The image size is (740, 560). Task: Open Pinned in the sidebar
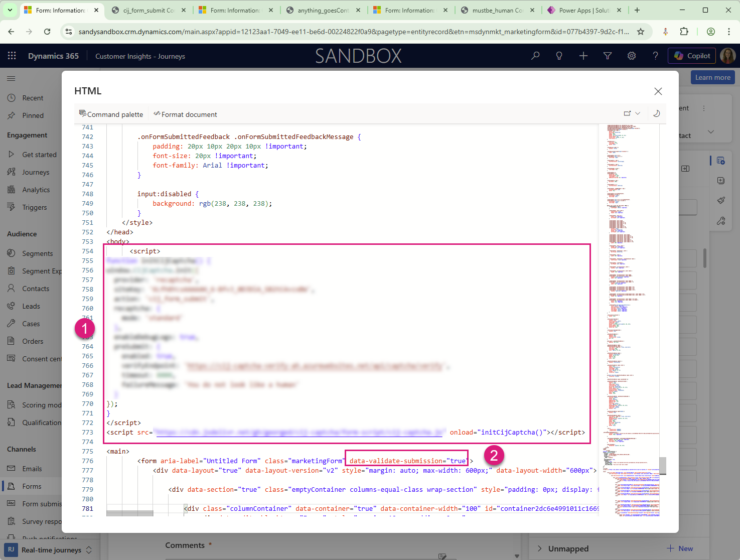pyautogui.click(x=33, y=115)
